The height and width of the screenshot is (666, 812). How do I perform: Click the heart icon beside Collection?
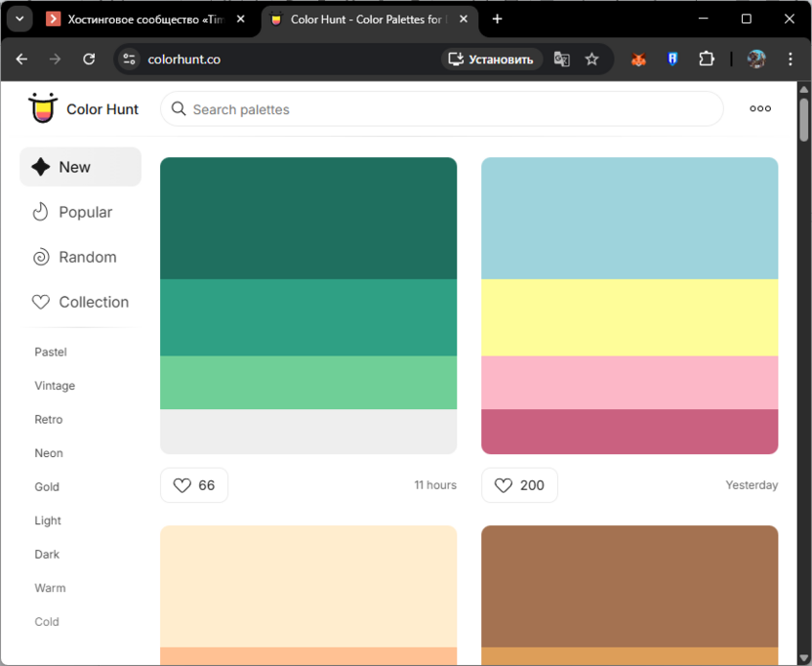coord(41,302)
